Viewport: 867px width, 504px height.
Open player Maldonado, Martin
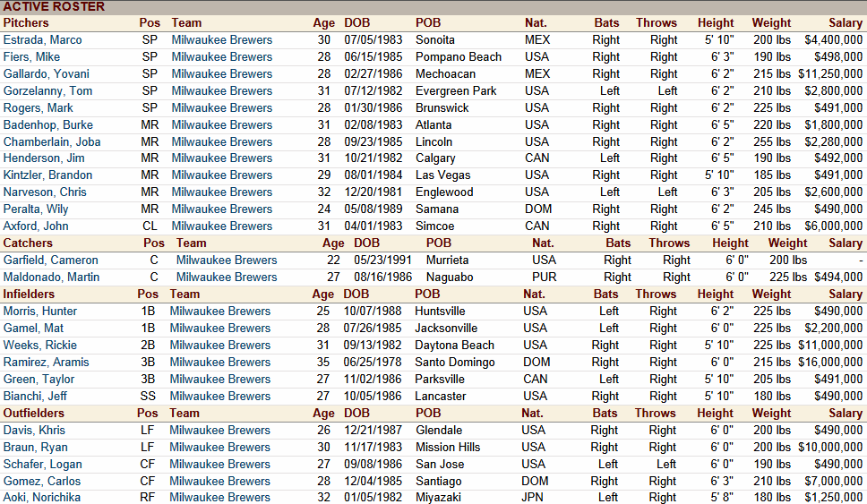[51, 278]
